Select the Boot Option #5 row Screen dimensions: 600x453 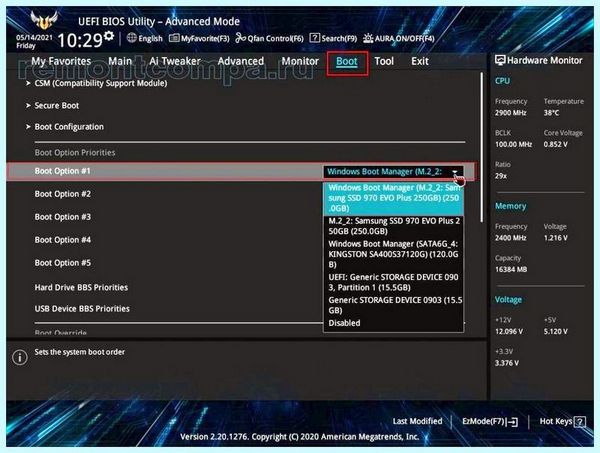tap(240, 263)
